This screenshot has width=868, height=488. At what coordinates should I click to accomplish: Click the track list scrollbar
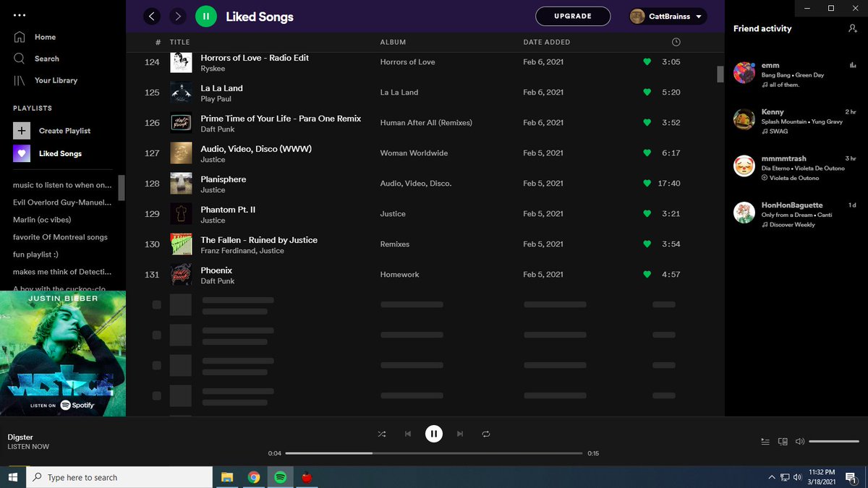click(720, 74)
